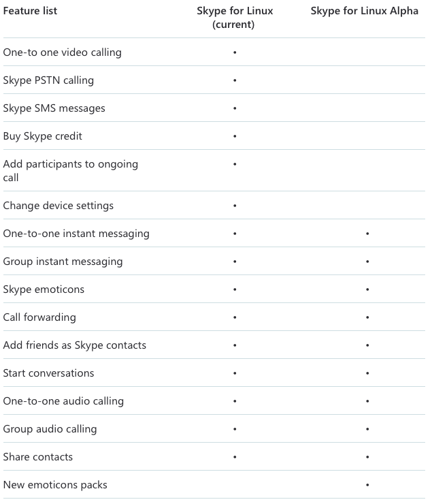This screenshot has height=504, width=432.
Task: Click the 'Group audio calling' text
Action: click(50, 429)
